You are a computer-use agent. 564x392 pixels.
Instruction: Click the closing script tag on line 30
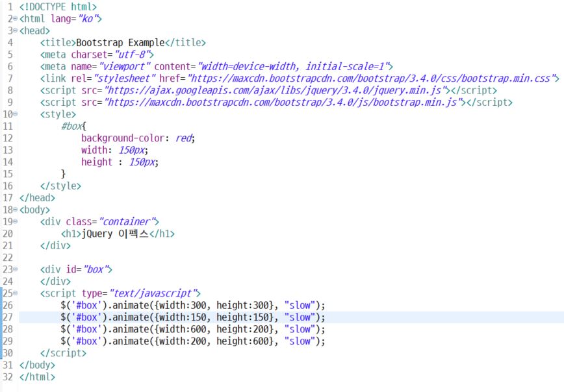[63, 353]
